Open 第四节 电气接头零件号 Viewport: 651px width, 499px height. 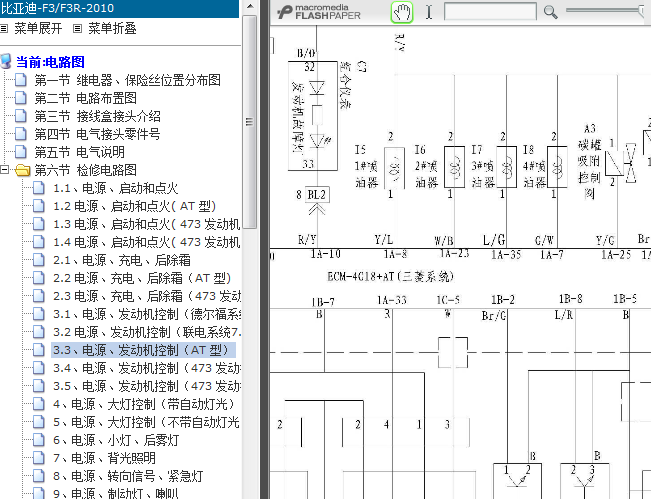coord(98,134)
